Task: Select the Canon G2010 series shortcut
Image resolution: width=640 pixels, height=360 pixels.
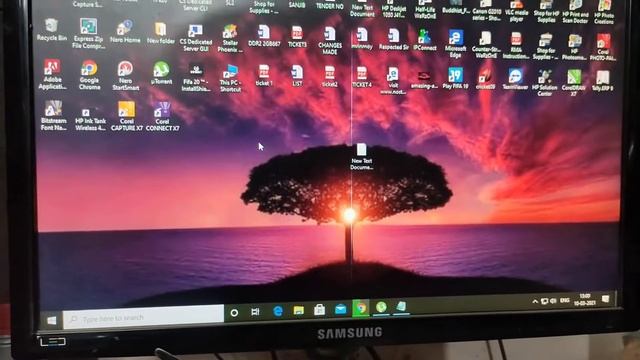Action: point(486,10)
